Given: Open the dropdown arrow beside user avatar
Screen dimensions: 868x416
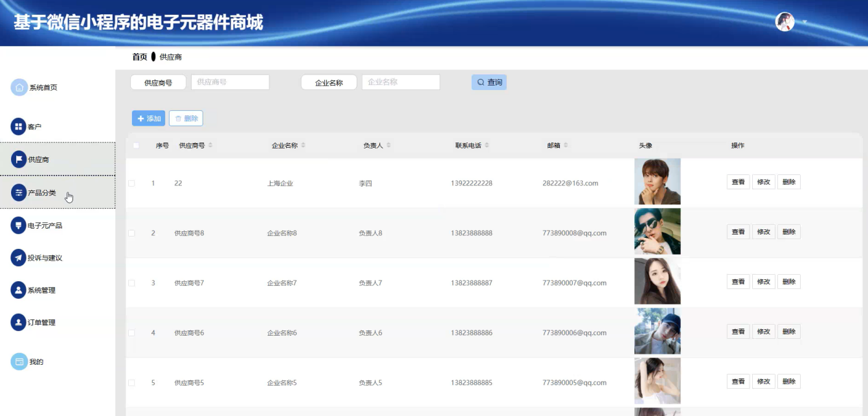Looking at the screenshot, I should pos(805,21).
